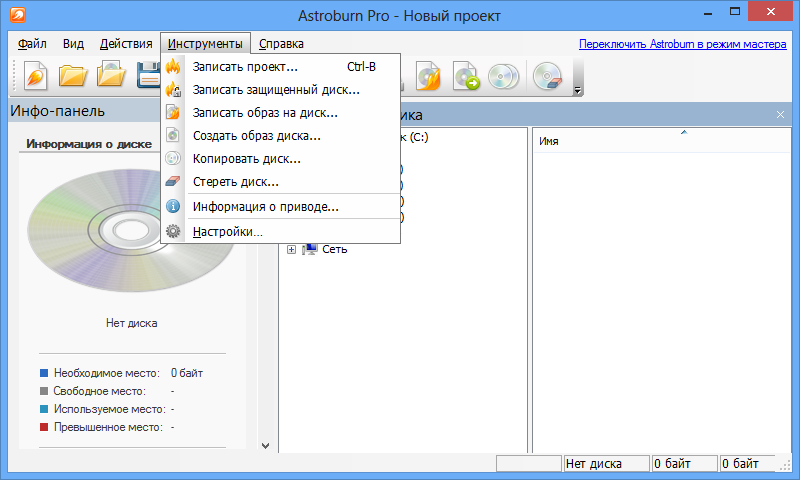
Task: Click the 'Информация о диске' heading
Action: [89, 144]
